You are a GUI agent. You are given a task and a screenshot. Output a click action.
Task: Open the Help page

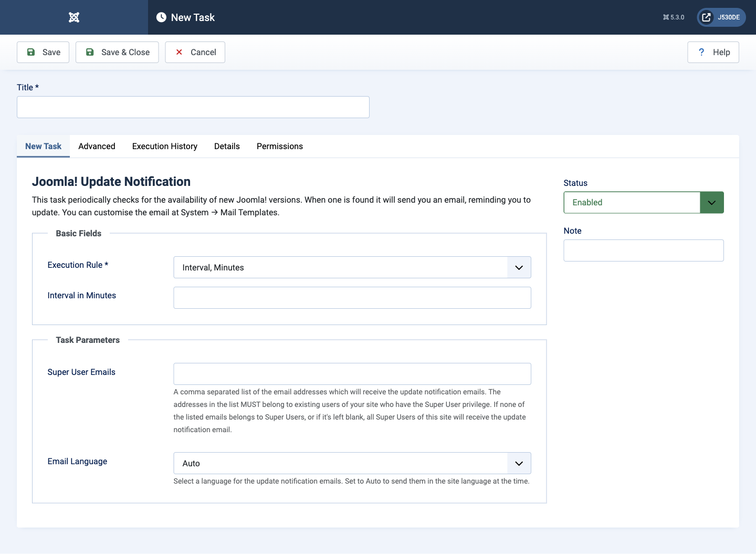tap(713, 52)
